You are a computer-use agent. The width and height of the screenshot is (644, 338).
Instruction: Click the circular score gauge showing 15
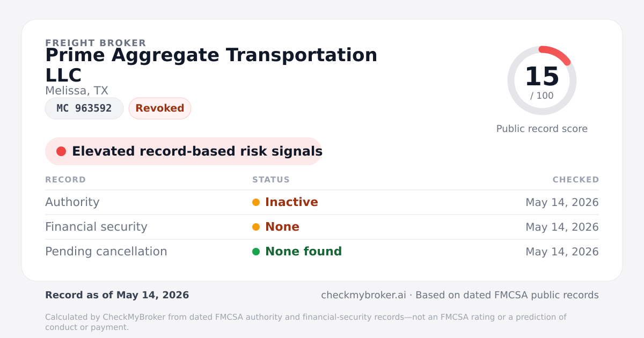[x=542, y=80]
